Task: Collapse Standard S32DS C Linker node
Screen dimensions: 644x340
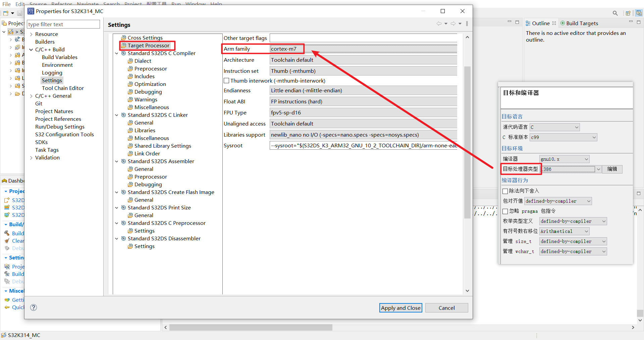Action: click(x=117, y=115)
